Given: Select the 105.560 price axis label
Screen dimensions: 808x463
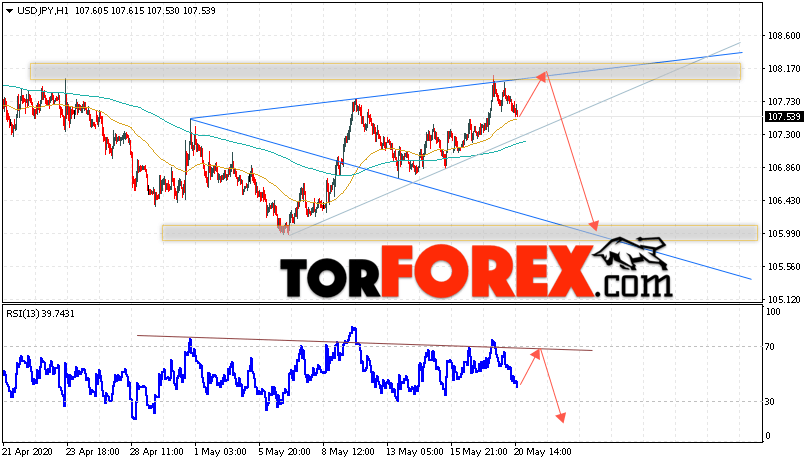Looking at the screenshot, I should click(x=784, y=267).
